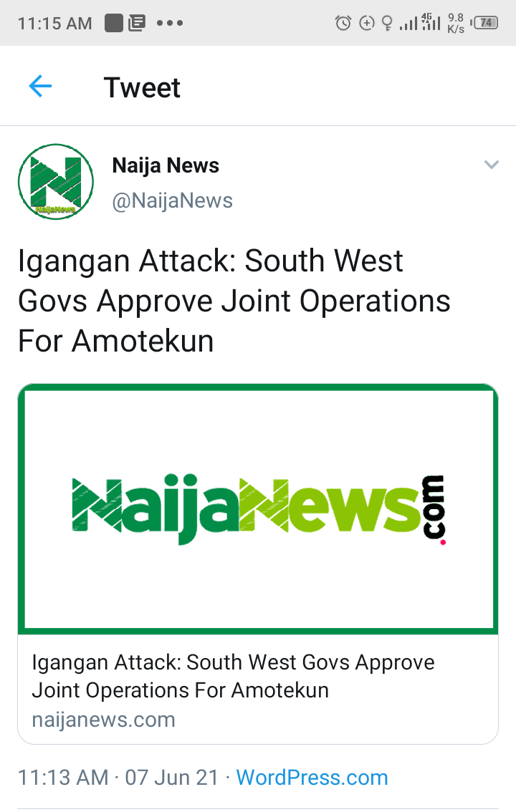Tap the tweet timestamp 11:13 AM
Viewport: 516px width, 812px height.
[x=63, y=778]
